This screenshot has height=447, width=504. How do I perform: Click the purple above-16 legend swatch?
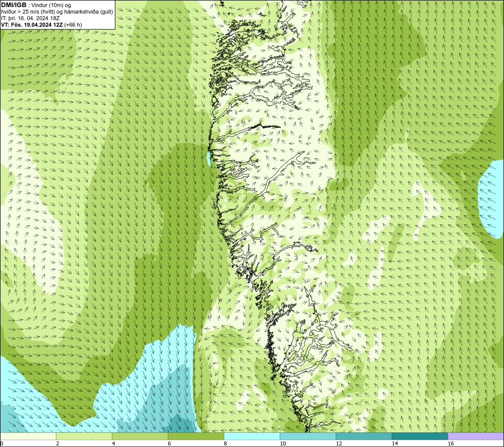(x=476, y=436)
